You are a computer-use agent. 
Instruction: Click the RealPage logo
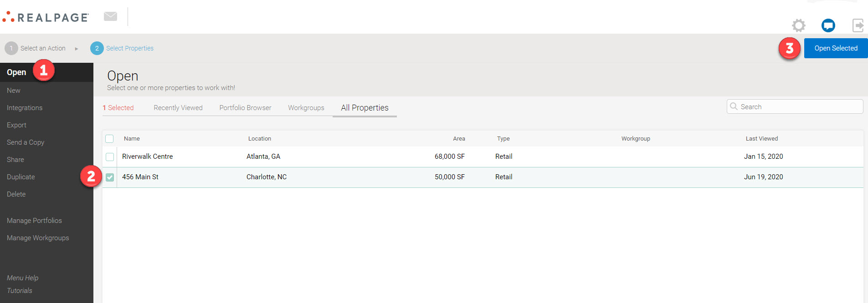point(46,17)
